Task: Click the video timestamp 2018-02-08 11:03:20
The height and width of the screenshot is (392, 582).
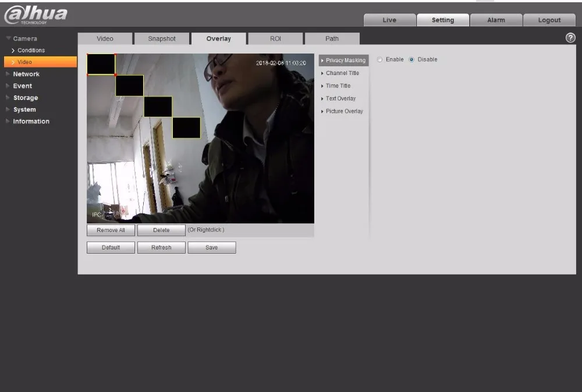Action: coord(281,63)
